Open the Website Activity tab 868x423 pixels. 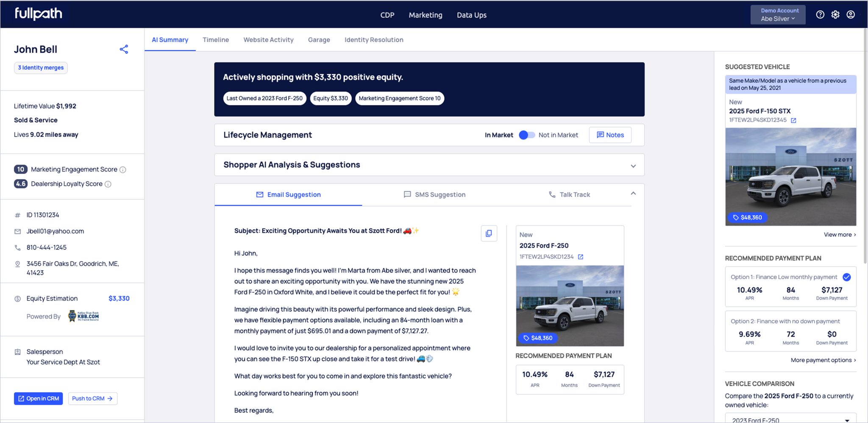[268, 40]
